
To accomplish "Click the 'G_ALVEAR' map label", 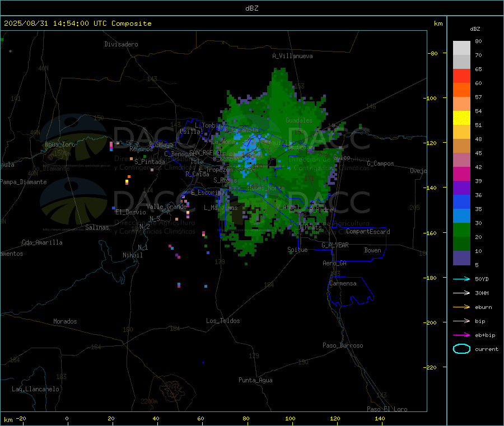I will [x=335, y=245].
